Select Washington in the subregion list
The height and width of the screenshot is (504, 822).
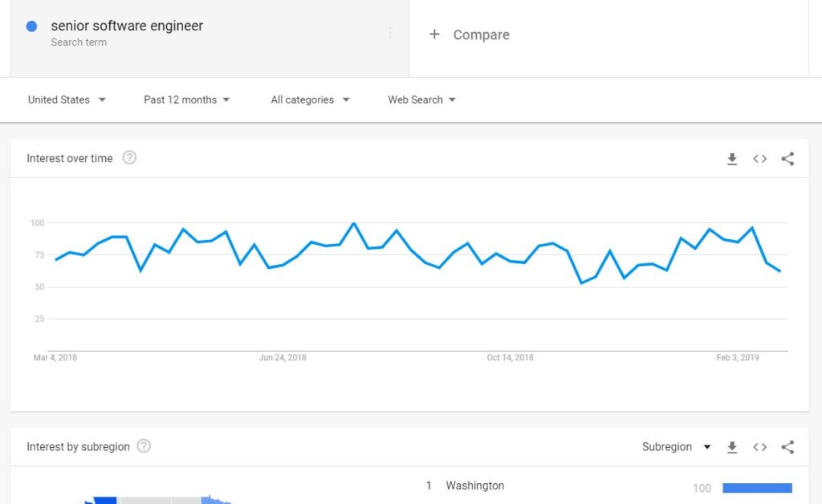tap(475, 486)
